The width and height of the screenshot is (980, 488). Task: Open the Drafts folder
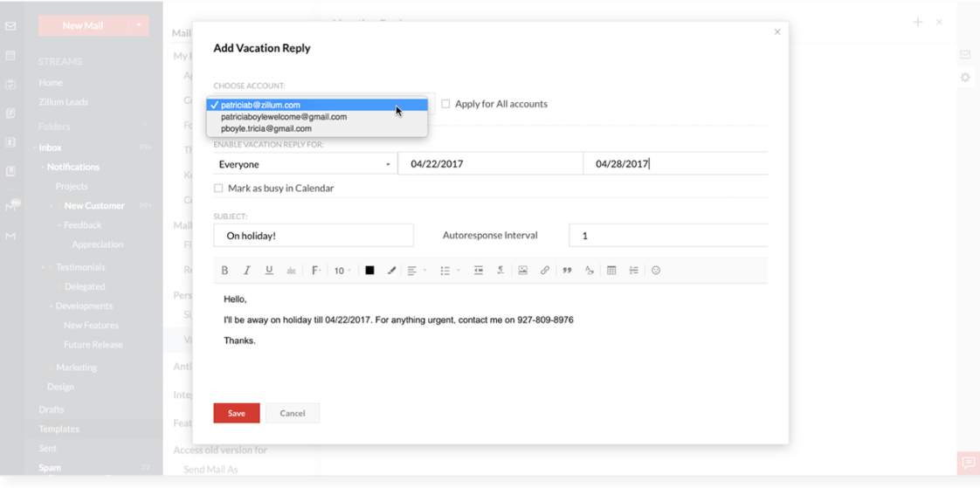click(x=52, y=410)
